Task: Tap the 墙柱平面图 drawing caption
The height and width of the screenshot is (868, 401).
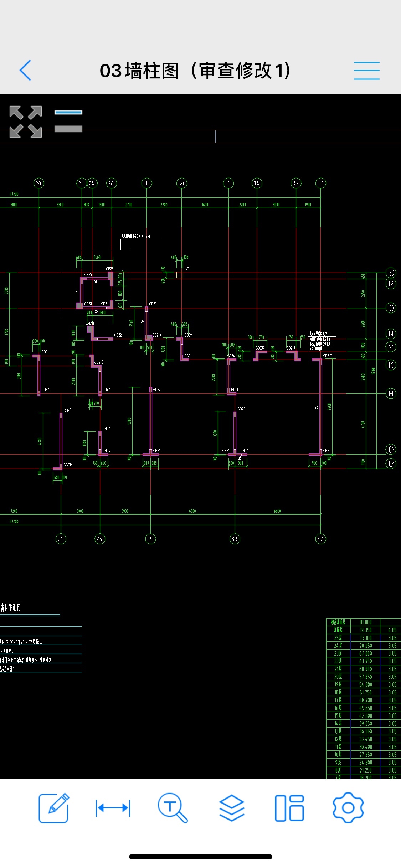Action: click(x=11, y=608)
